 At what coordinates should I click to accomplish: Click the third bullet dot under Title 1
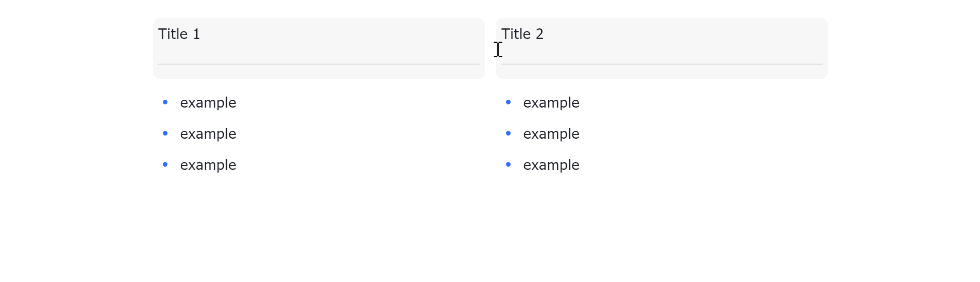point(165,164)
